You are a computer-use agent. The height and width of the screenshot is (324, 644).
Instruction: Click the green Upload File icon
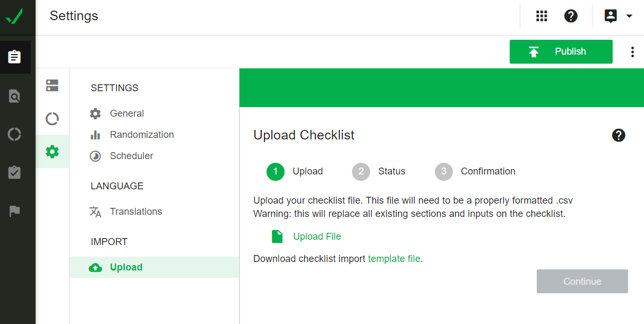pos(277,236)
